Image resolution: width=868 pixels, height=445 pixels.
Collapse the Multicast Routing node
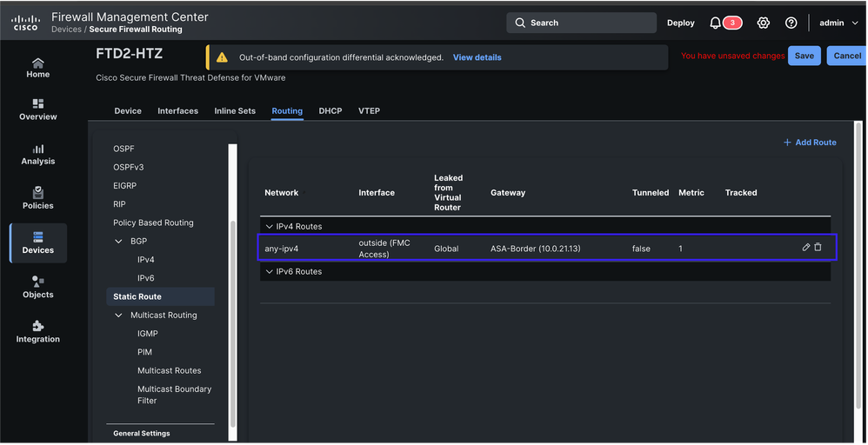[118, 315]
